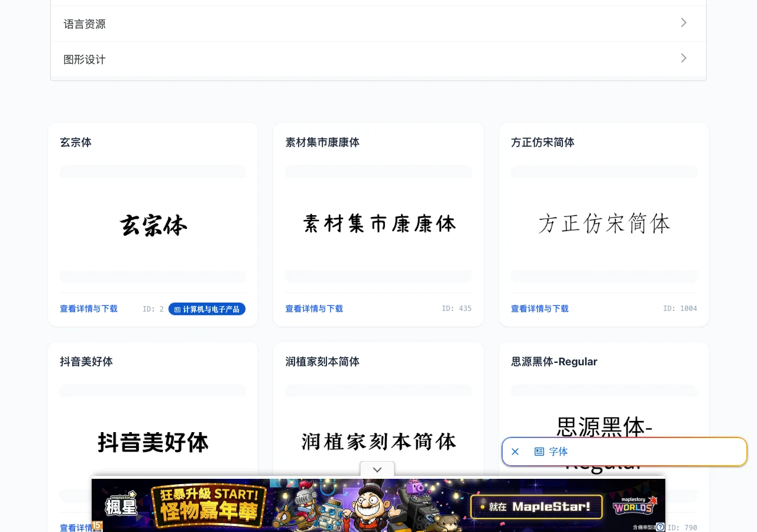Select the ID: 435 label
This screenshot has width=757, height=532.
point(457,309)
